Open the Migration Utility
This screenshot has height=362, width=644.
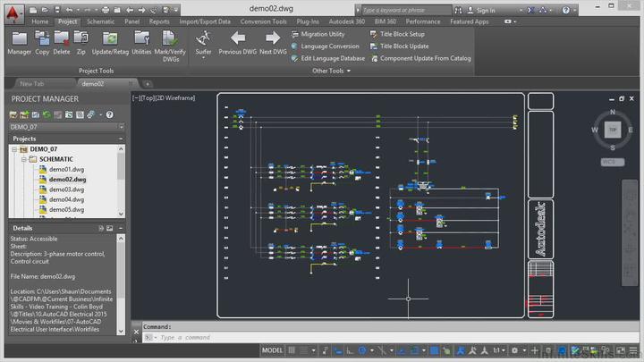tap(318, 34)
